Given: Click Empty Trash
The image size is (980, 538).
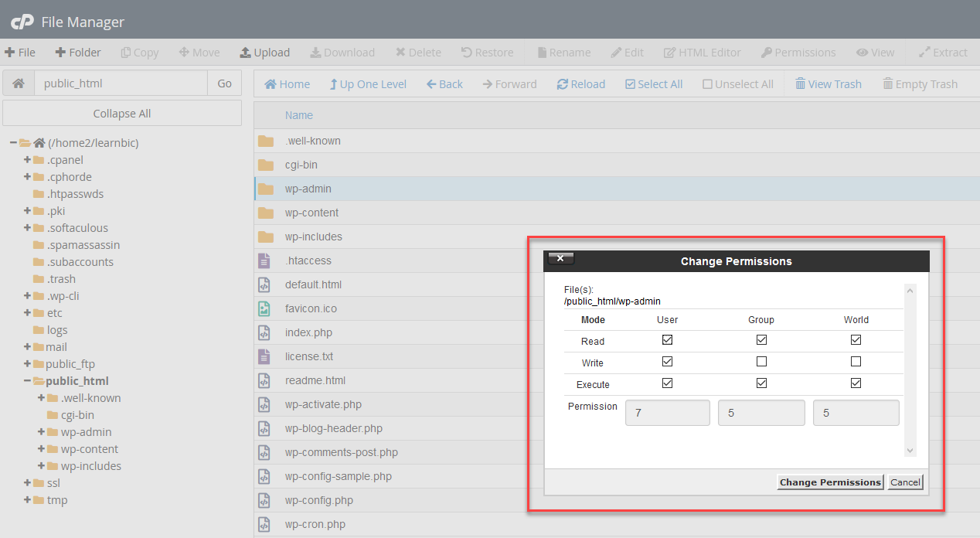Looking at the screenshot, I should coord(920,84).
